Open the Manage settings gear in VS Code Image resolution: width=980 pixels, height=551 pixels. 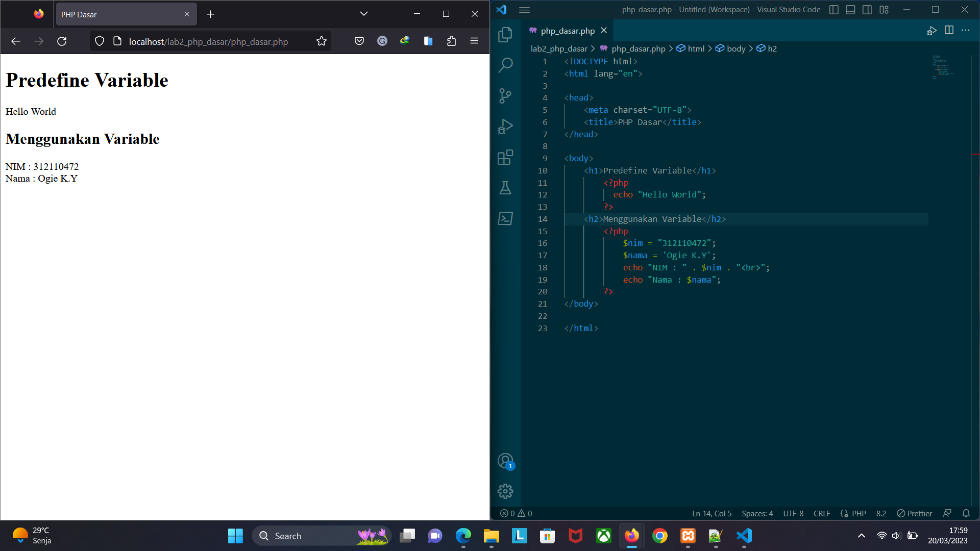click(505, 491)
